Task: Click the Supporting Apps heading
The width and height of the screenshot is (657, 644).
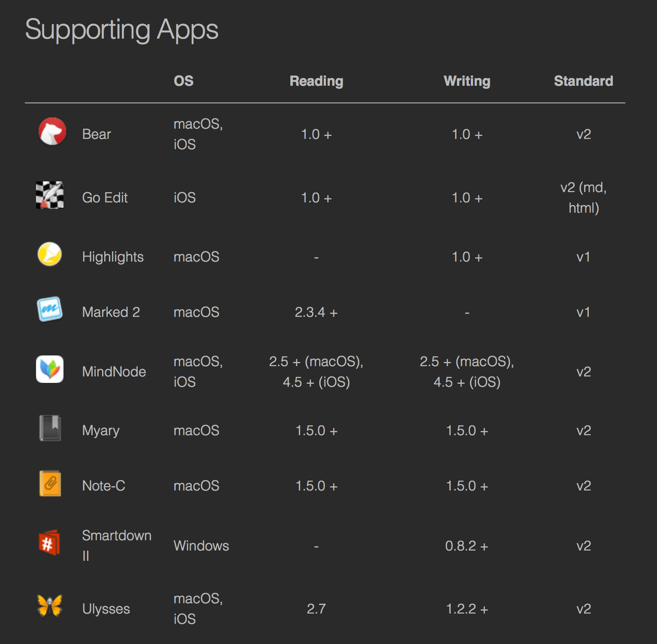Action: coord(122,30)
